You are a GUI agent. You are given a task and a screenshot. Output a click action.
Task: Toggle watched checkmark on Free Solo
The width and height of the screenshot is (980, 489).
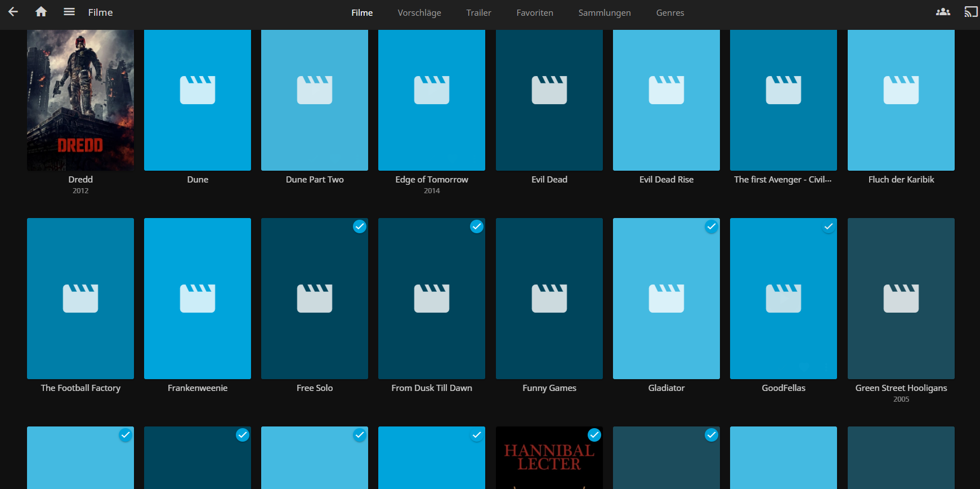coord(360,226)
